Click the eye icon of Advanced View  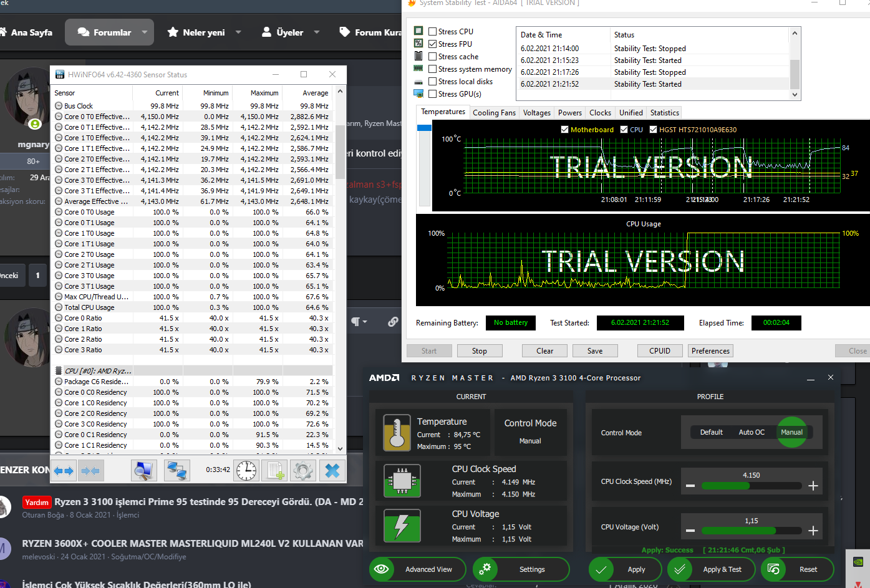382,569
